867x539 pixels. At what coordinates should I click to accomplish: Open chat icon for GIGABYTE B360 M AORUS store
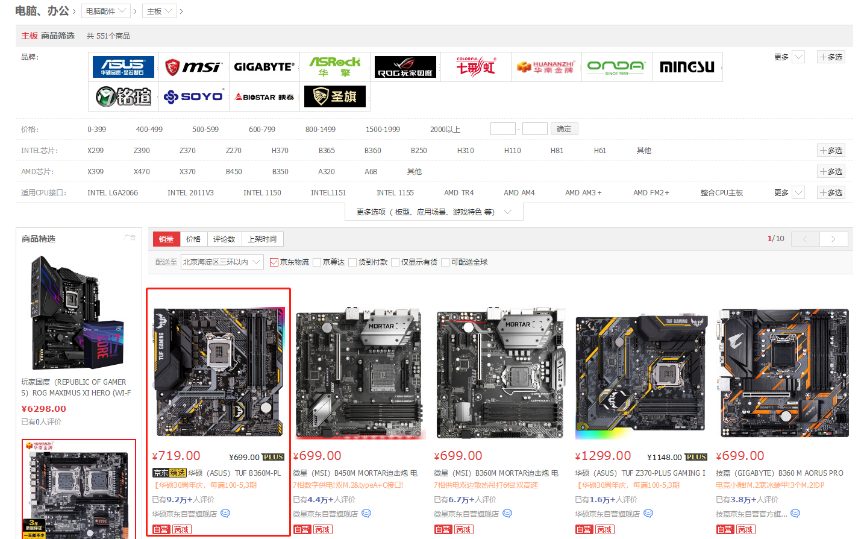795,514
